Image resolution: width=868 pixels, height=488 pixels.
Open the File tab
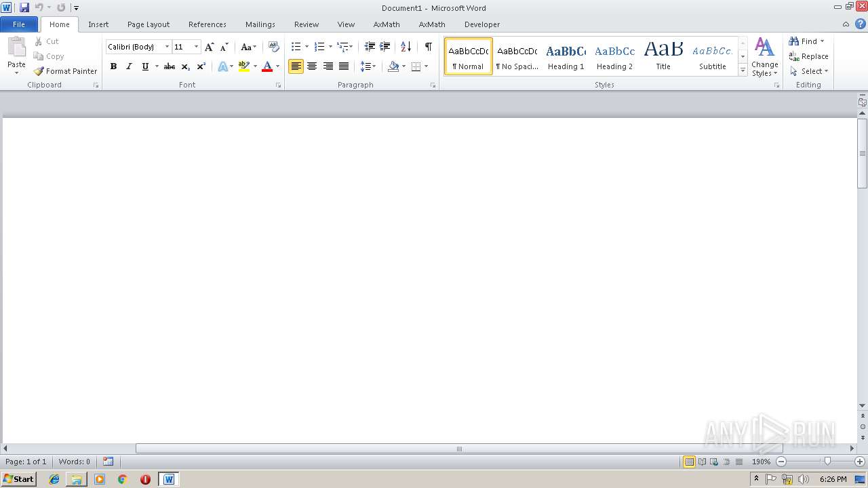click(19, 24)
